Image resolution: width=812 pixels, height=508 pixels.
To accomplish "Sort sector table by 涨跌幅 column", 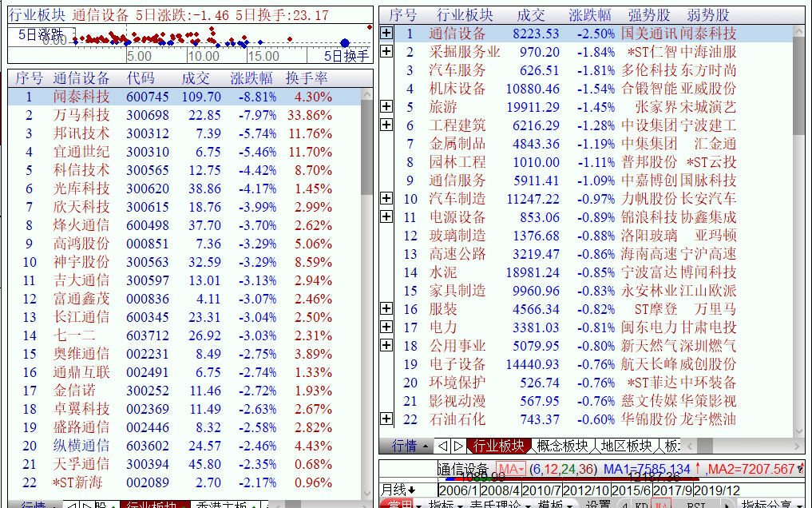I will pos(589,15).
